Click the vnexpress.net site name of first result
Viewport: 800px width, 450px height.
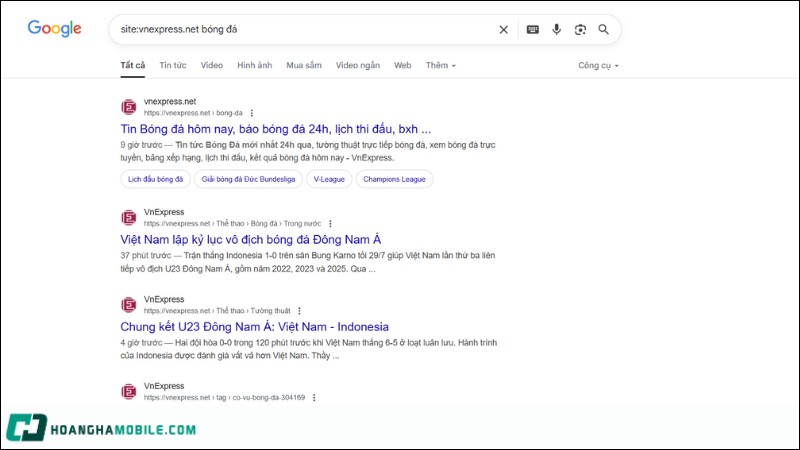(170, 102)
